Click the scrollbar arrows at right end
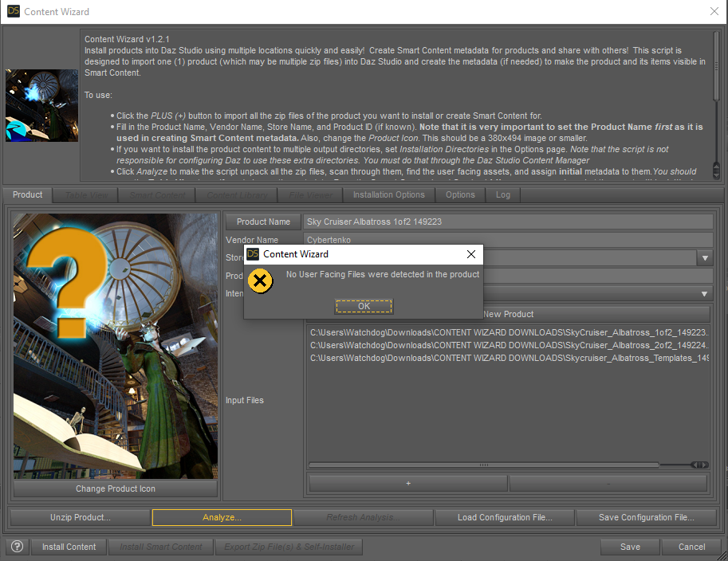Image resolution: width=728 pixels, height=561 pixels. point(699,465)
